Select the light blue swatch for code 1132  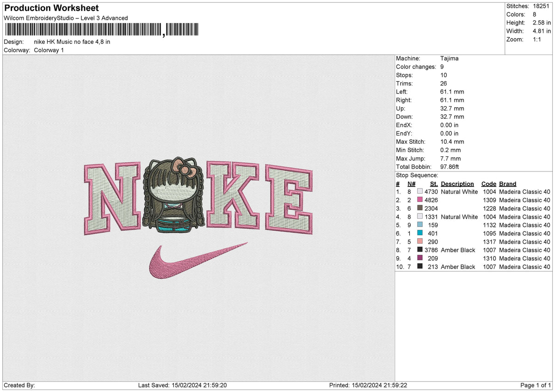[x=419, y=225]
